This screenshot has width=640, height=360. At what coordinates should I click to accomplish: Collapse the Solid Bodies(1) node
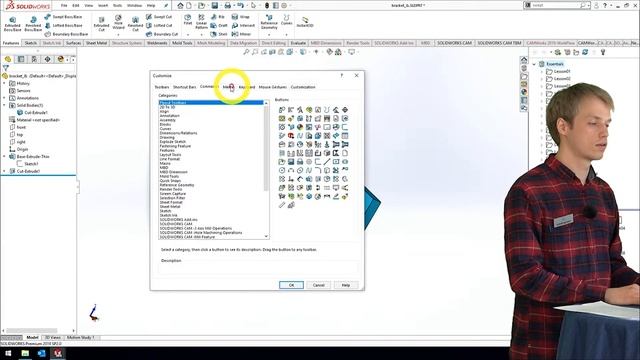tap(4, 105)
